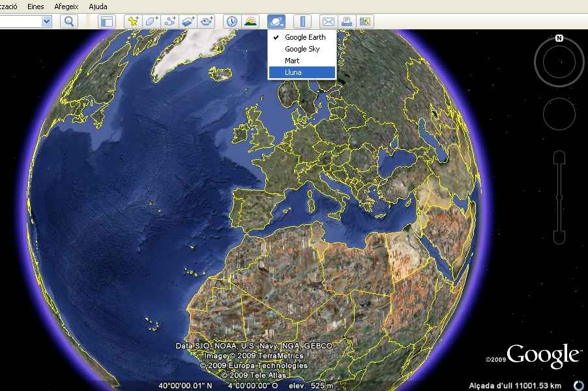
Task: Select Google Sky from the dropdown list
Action: (302, 49)
